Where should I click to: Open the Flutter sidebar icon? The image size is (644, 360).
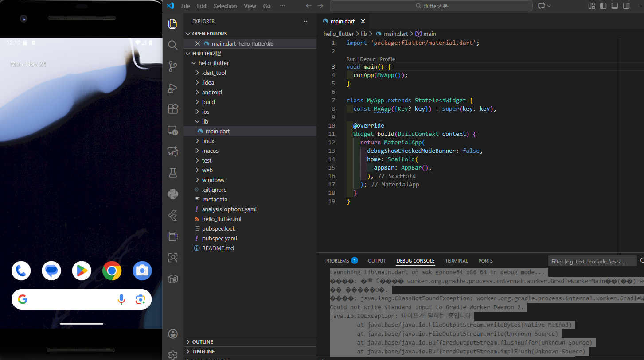173,216
